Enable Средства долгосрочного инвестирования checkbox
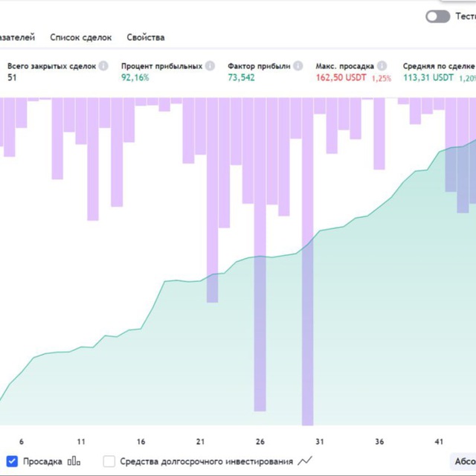Image resolution: width=476 pixels, height=476 pixels. pyautogui.click(x=109, y=461)
